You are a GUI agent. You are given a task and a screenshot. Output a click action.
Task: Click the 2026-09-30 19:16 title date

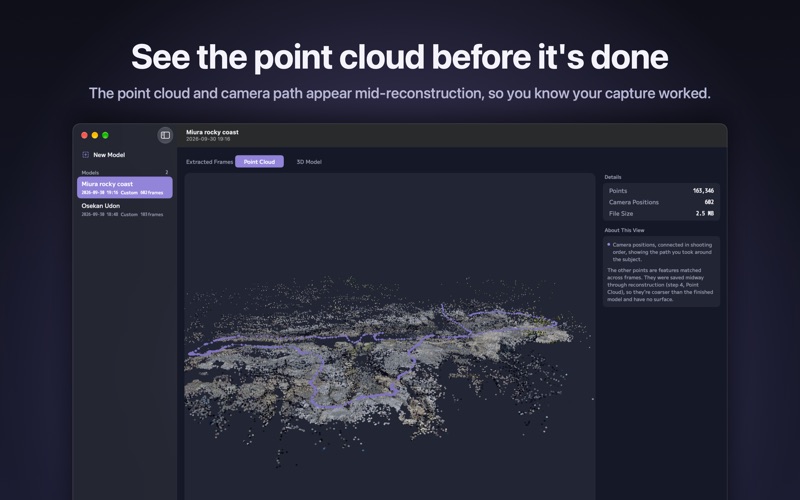[x=208, y=139]
